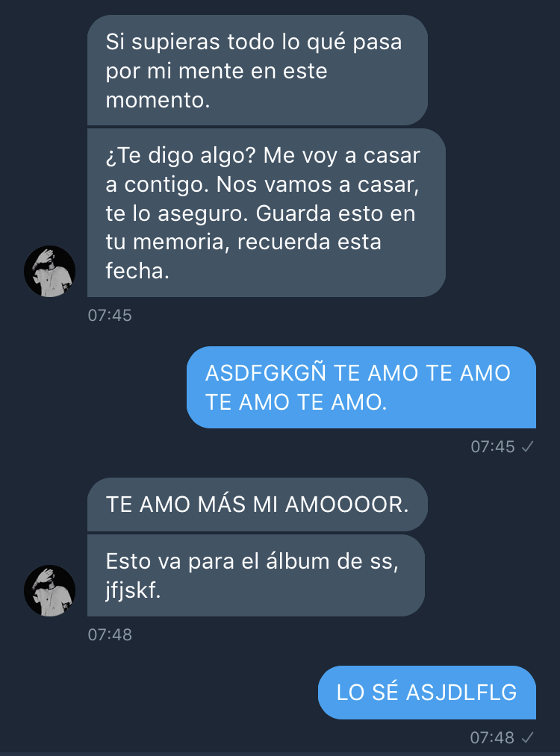
Task: Tap the sender avatar beside the 'jfjskf.' message
Action: point(50,590)
